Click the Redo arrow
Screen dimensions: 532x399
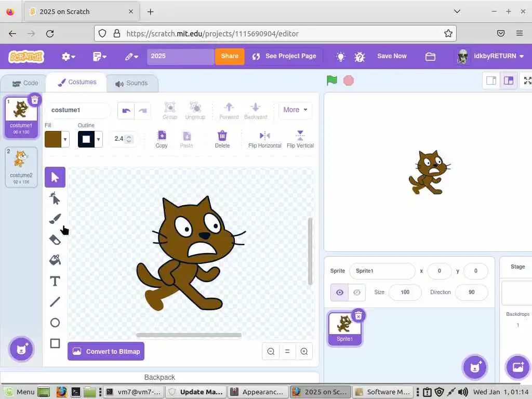click(142, 111)
